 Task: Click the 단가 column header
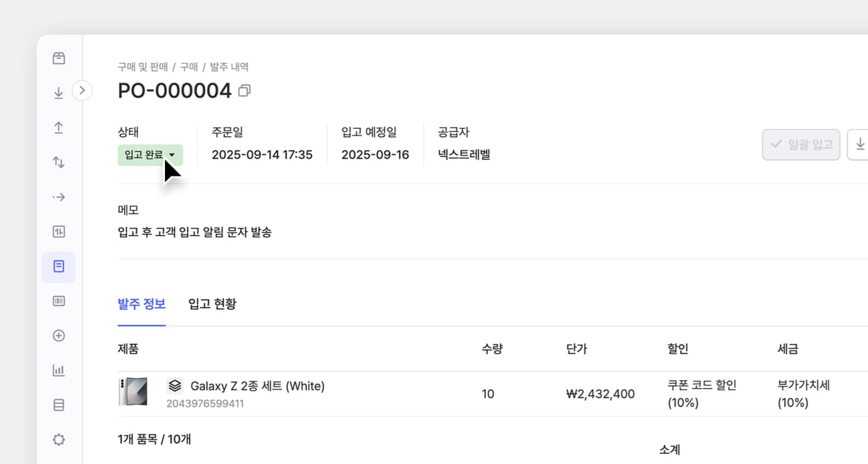point(576,349)
